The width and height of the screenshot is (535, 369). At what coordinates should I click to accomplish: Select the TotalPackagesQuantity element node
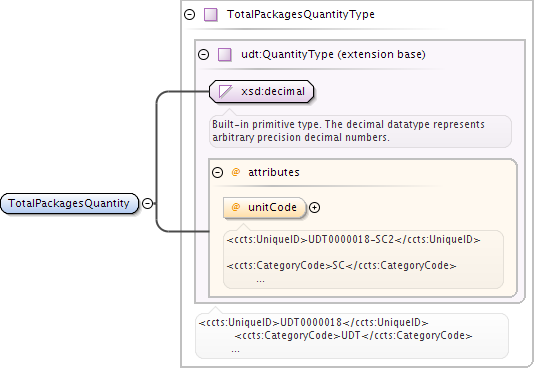pyautogui.click(x=70, y=203)
